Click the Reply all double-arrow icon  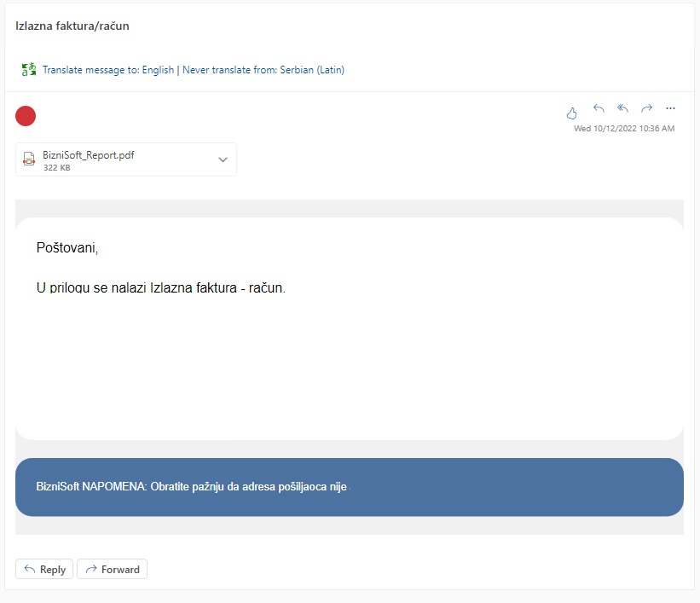[x=622, y=108]
